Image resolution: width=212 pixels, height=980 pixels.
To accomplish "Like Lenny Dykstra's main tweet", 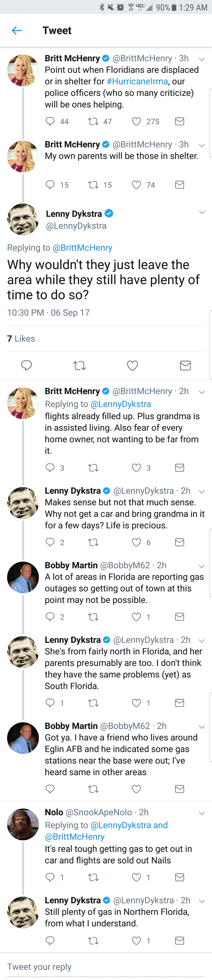I will click(x=132, y=366).
